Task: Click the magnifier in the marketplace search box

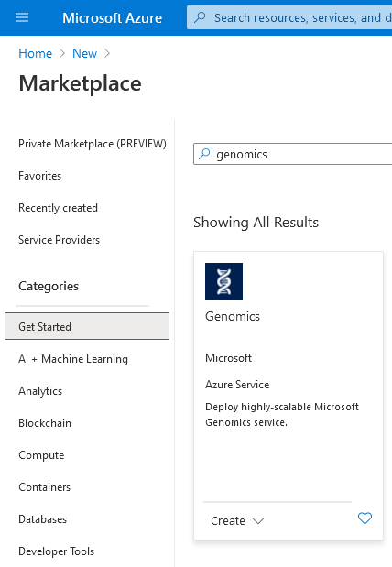Action: coord(204,154)
